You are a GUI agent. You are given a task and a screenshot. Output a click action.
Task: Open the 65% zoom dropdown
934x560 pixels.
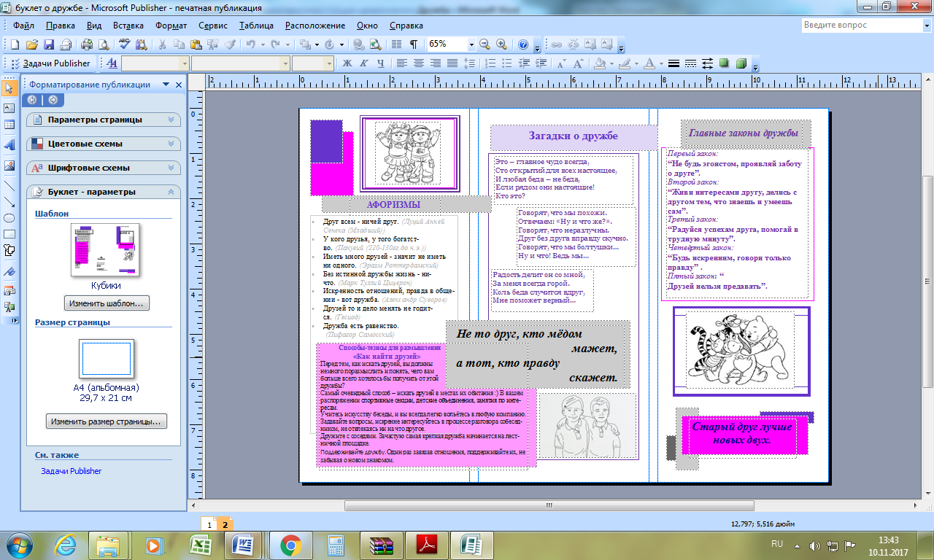(471, 44)
